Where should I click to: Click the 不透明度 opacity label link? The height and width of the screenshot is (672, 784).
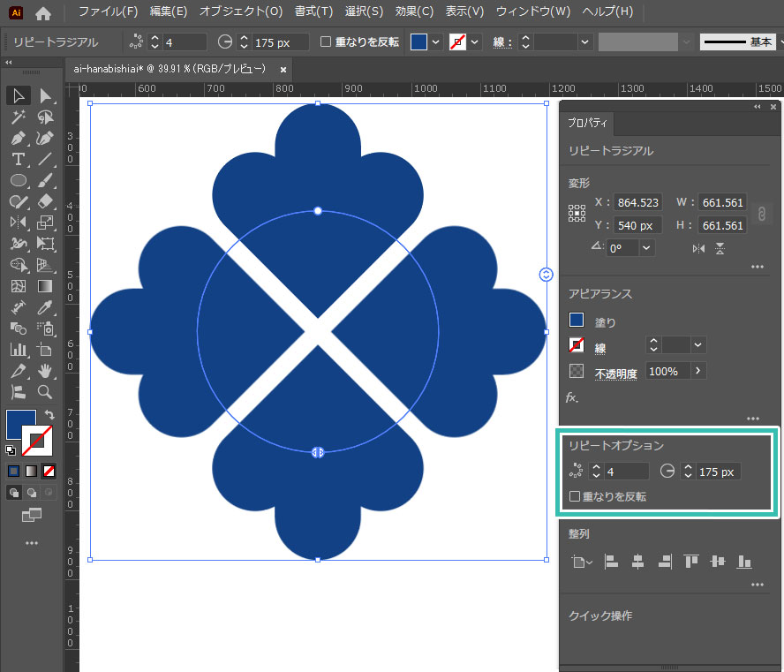[615, 373]
